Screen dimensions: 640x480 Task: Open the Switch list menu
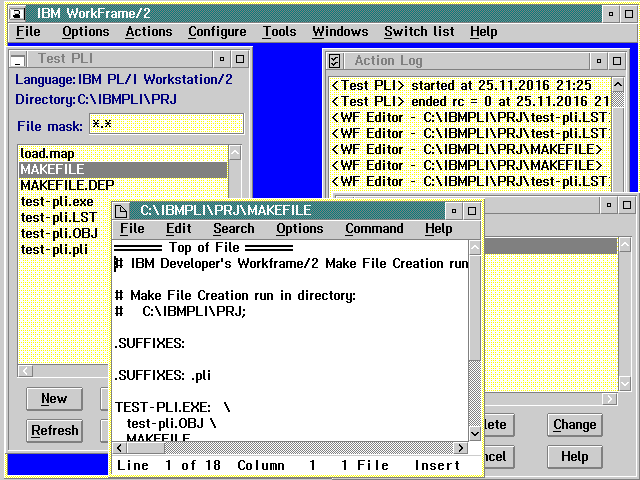419,32
